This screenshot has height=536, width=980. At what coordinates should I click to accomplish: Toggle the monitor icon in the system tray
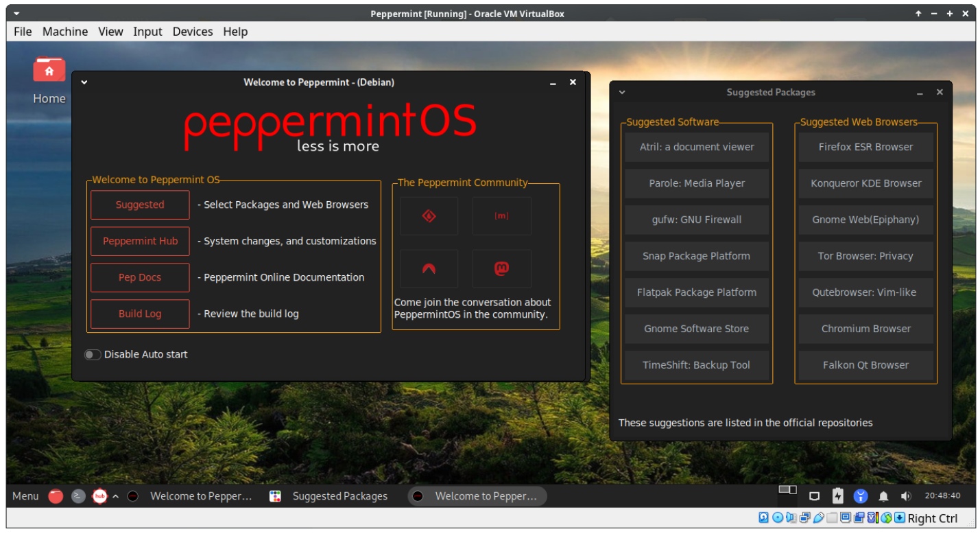point(814,496)
